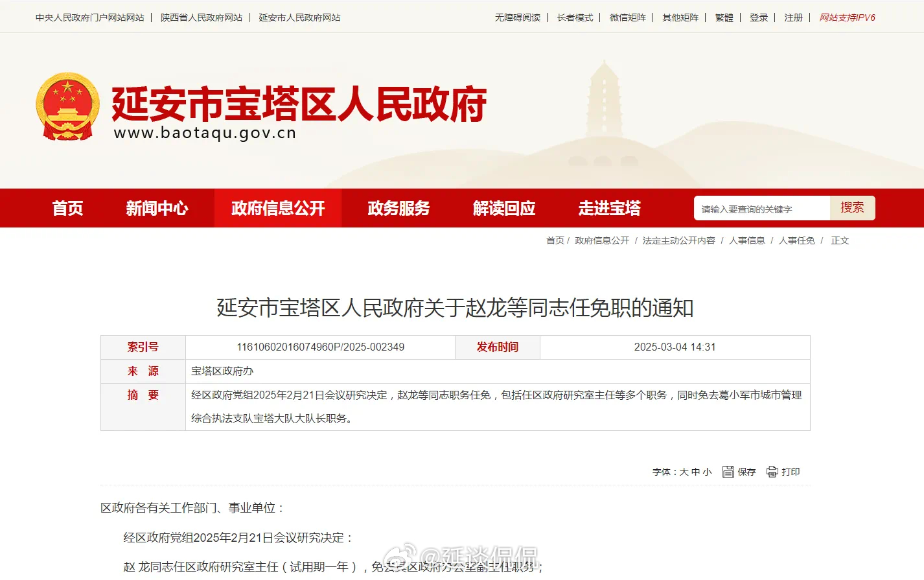
Task: Switch to the 政务服务 services tab
Action: point(397,208)
